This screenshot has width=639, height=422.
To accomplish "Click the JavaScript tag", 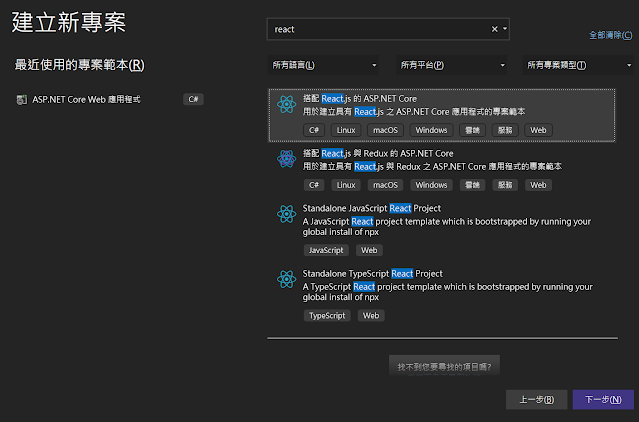I will (326, 251).
